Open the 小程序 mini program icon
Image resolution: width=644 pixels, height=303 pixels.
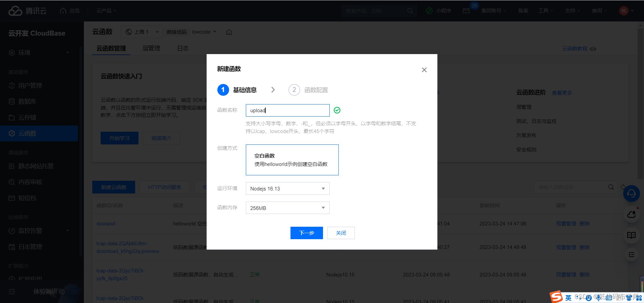point(429,11)
